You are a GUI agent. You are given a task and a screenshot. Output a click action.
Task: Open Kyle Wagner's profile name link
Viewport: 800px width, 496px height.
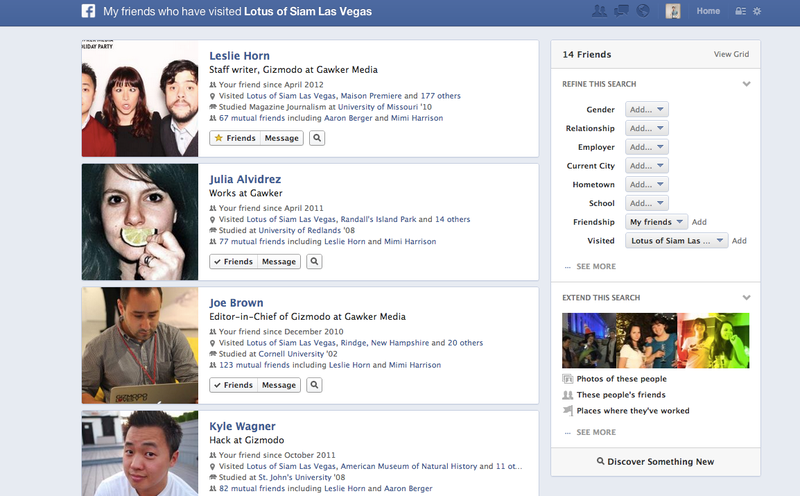(242, 426)
